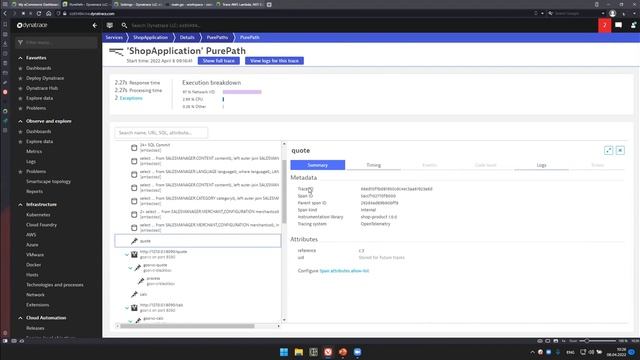Go to the ShopApplication breadcrumb
640x360 pixels.
(150, 37)
